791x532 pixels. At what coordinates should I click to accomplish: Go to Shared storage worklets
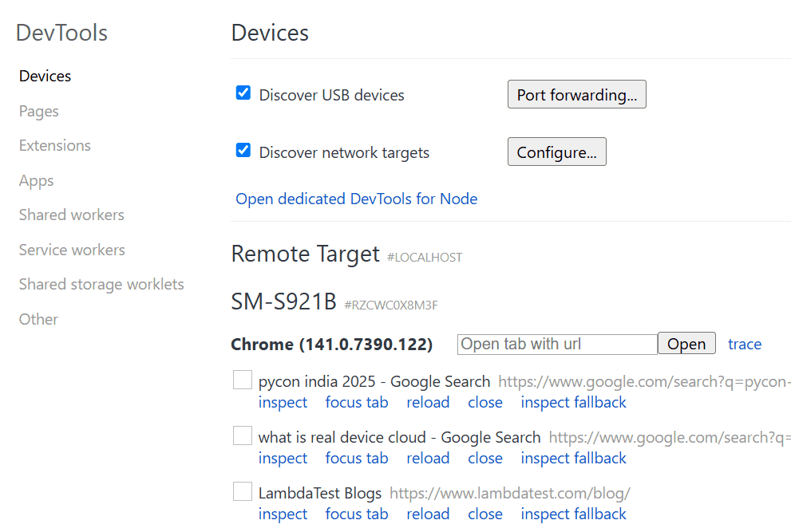pyautogui.click(x=101, y=284)
